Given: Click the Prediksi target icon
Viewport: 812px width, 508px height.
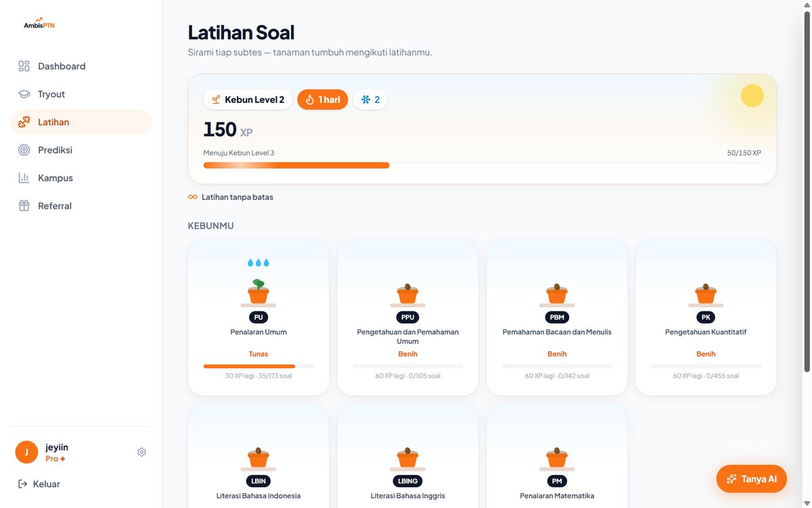Looking at the screenshot, I should [24, 150].
